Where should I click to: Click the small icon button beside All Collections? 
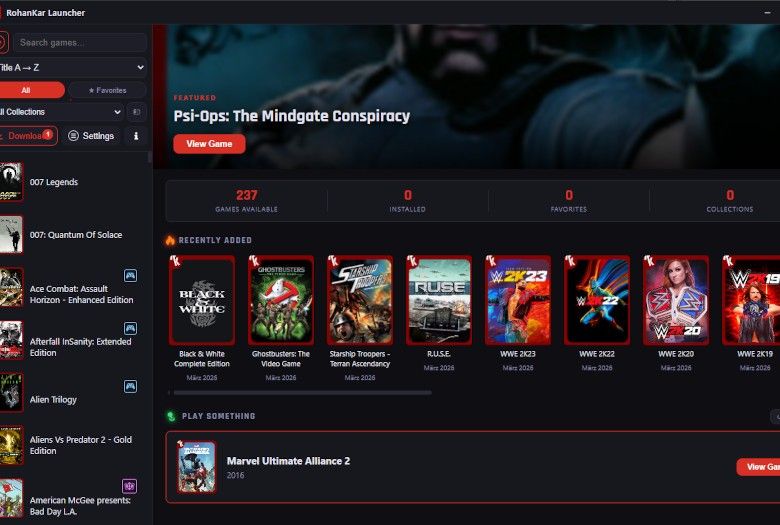[137, 112]
